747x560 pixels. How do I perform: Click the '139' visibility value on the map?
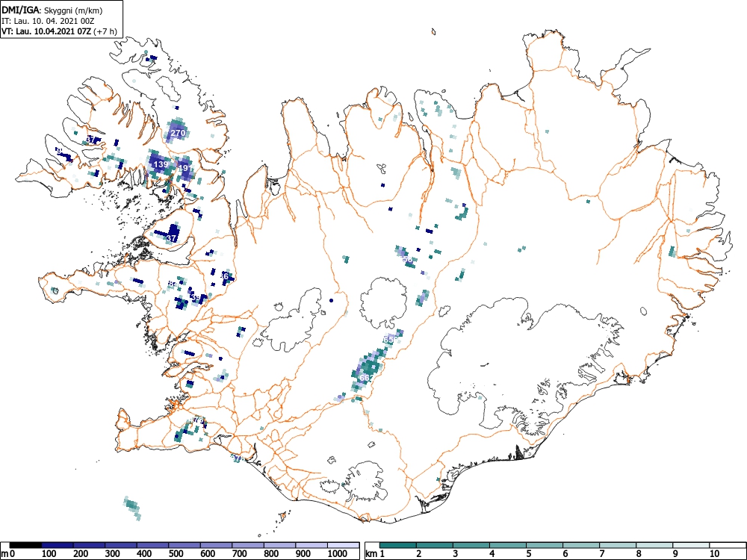[x=161, y=164]
